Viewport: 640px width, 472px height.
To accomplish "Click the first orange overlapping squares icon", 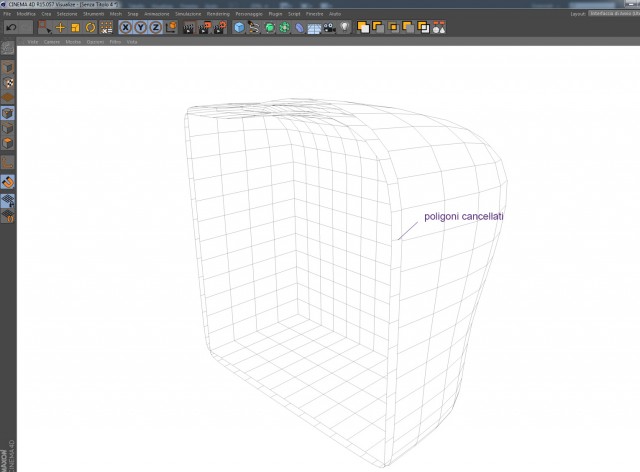I will coord(363,27).
